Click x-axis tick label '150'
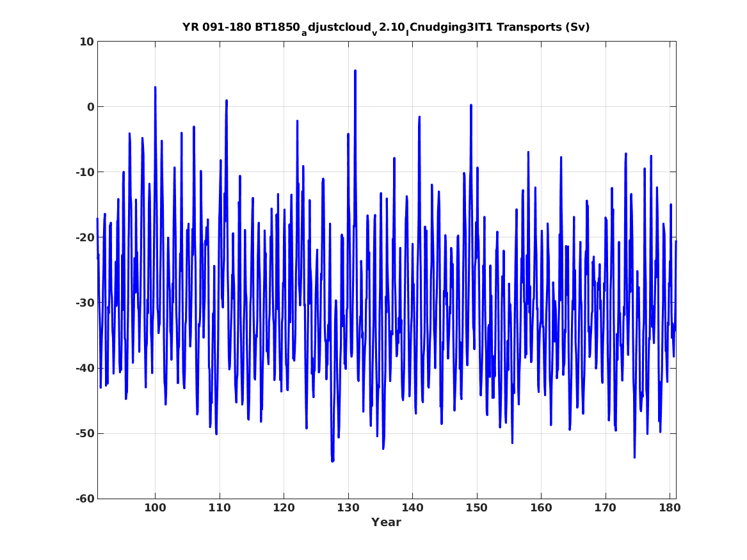This screenshot has height=560, width=747. [477, 508]
